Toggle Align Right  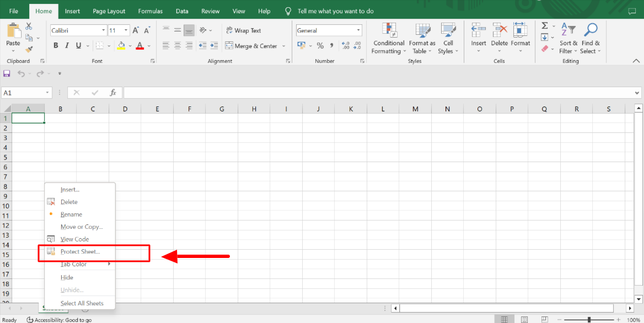[x=189, y=46]
